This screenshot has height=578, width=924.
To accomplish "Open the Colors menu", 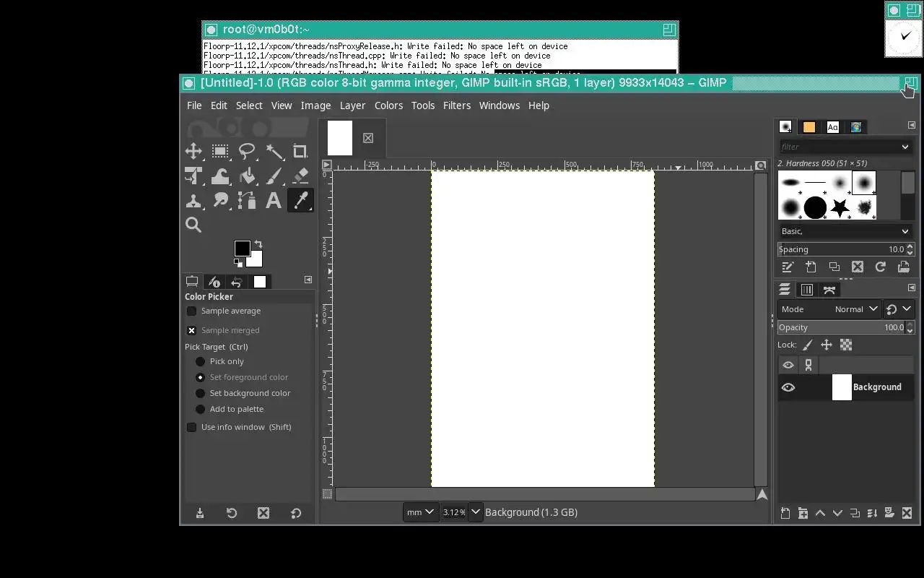I will (x=388, y=105).
